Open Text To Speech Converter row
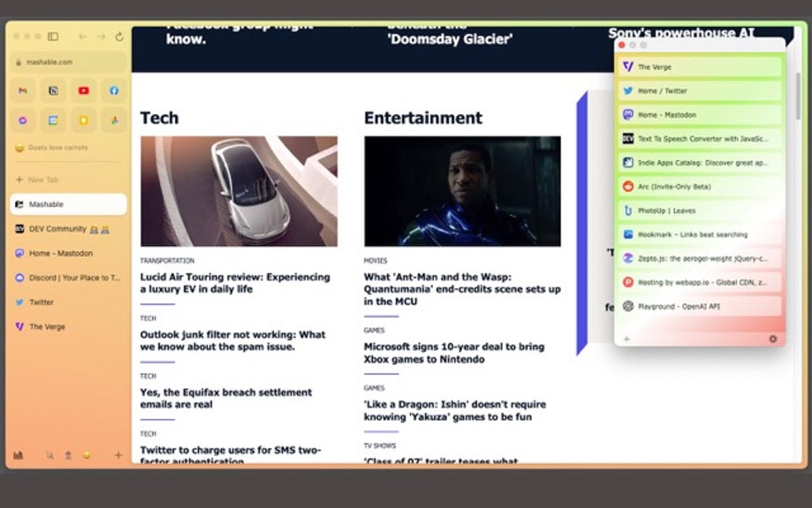 pos(700,139)
